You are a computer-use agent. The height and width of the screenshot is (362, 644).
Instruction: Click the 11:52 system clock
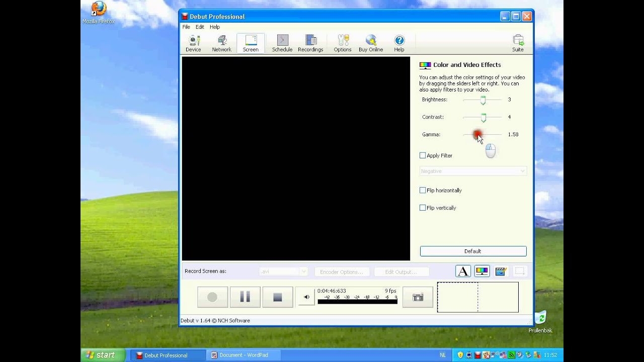point(550,355)
